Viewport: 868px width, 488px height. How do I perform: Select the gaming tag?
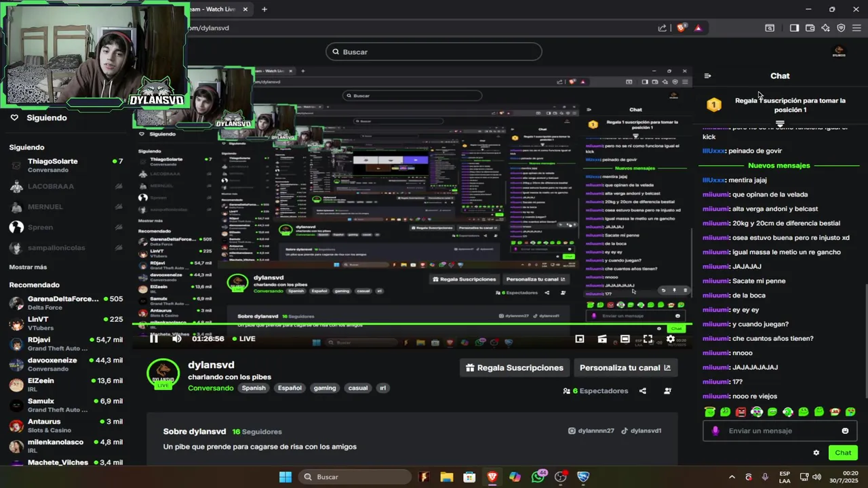(x=325, y=388)
